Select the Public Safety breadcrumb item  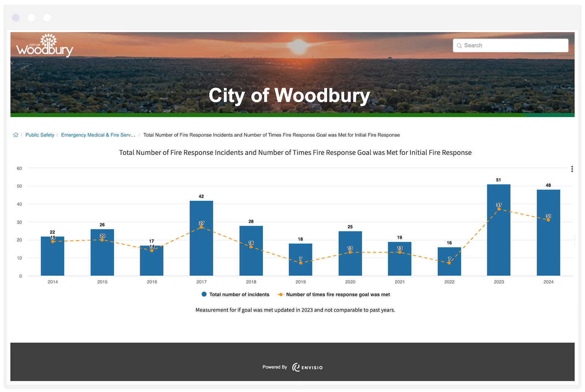tap(39, 135)
